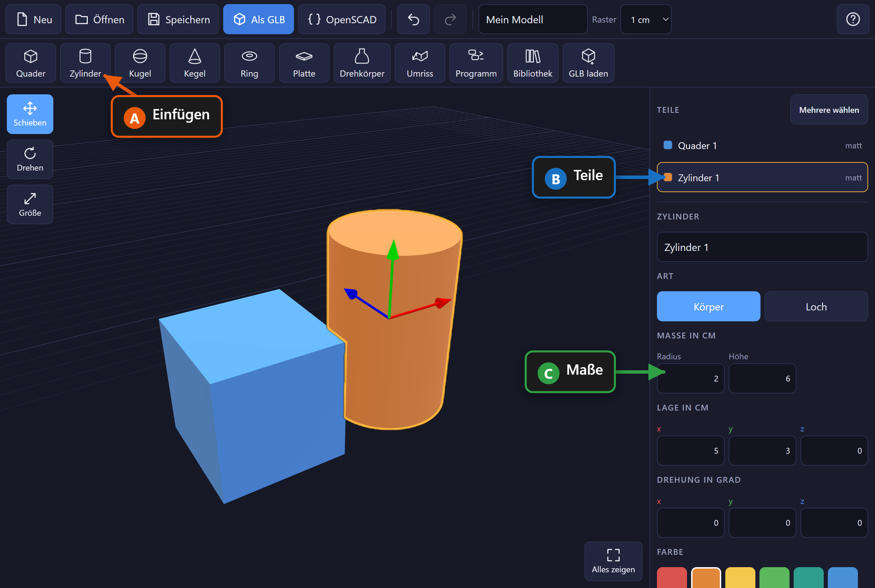Add a Zylinder shape
This screenshot has width=875, height=588.
[x=85, y=63]
